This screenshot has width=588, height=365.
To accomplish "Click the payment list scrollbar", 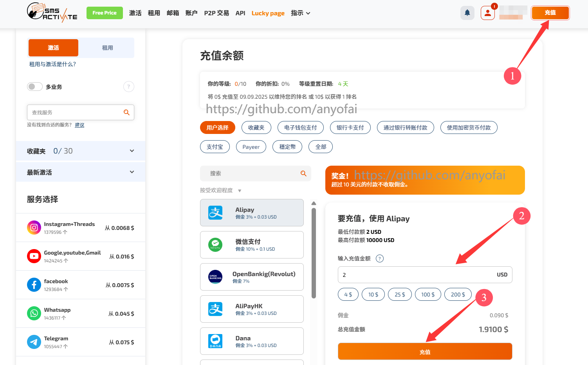I will pos(314,253).
